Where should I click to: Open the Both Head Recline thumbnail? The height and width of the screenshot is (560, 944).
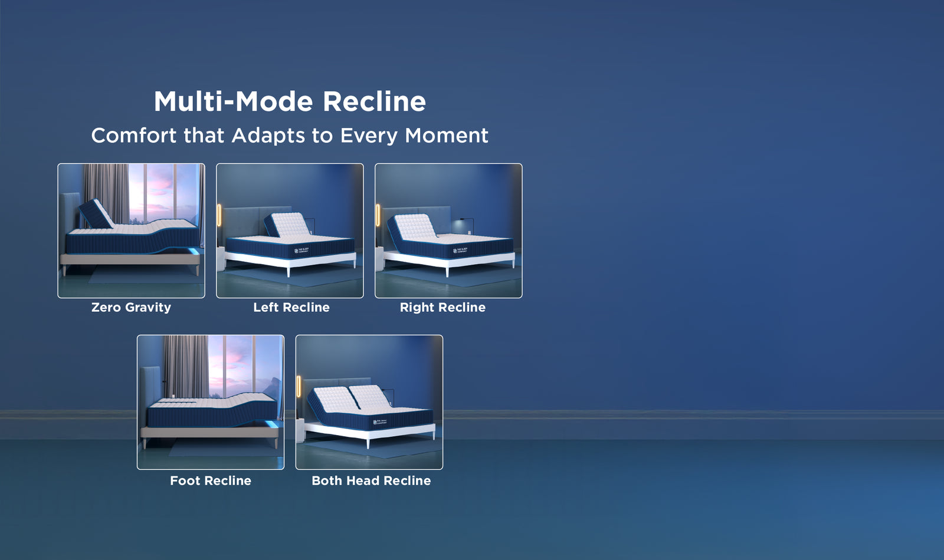tap(369, 402)
